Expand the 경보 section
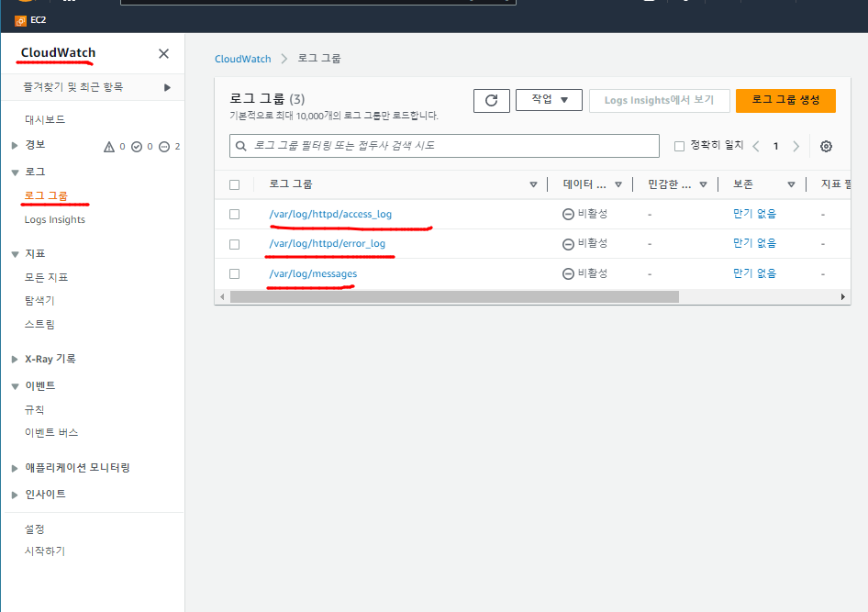Image resolution: width=868 pixels, height=612 pixels. tap(15, 146)
